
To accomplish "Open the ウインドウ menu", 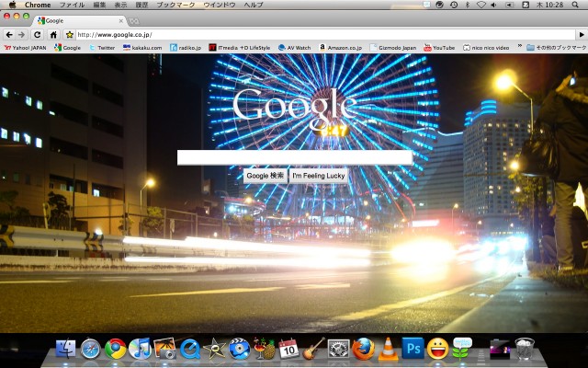I will (x=220, y=5).
